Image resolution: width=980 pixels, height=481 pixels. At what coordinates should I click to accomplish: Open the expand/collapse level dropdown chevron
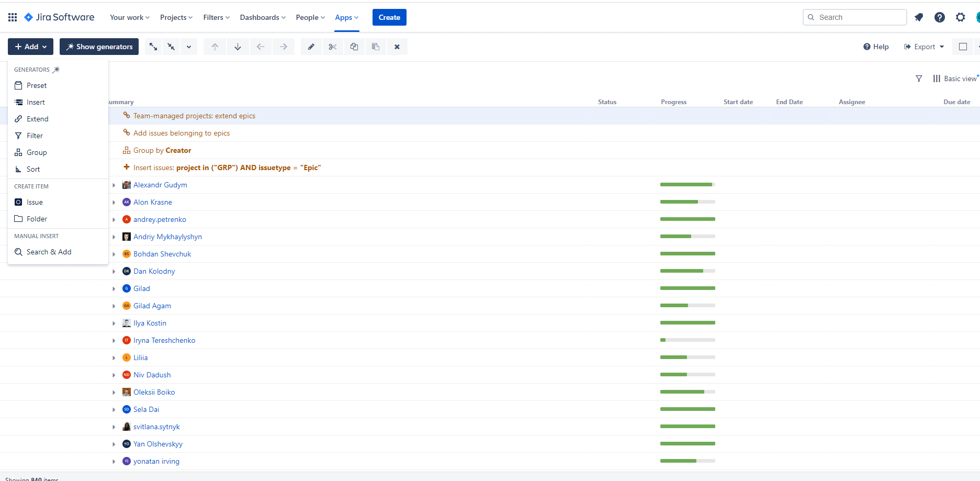[189, 47]
